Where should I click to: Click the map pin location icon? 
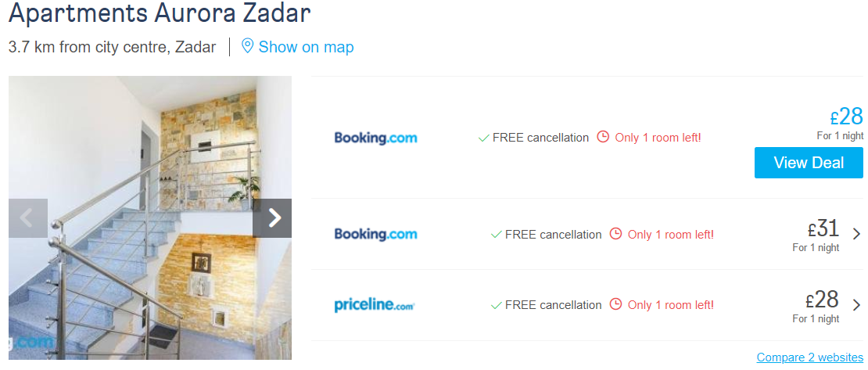[247, 46]
